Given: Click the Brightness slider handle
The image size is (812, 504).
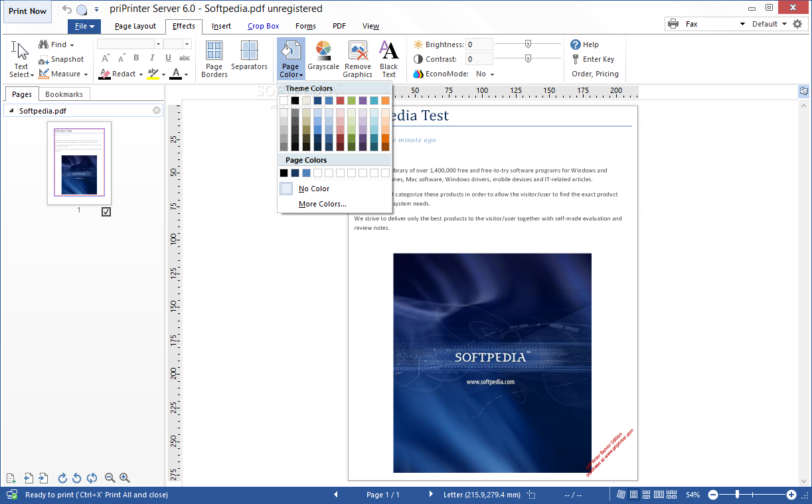Looking at the screenshot, I should click(x=528, y=44).
